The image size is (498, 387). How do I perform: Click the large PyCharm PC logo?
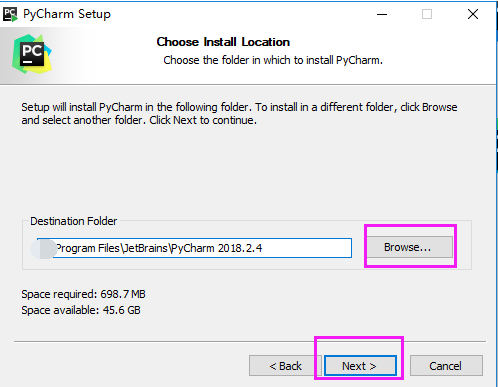[32, 54]
